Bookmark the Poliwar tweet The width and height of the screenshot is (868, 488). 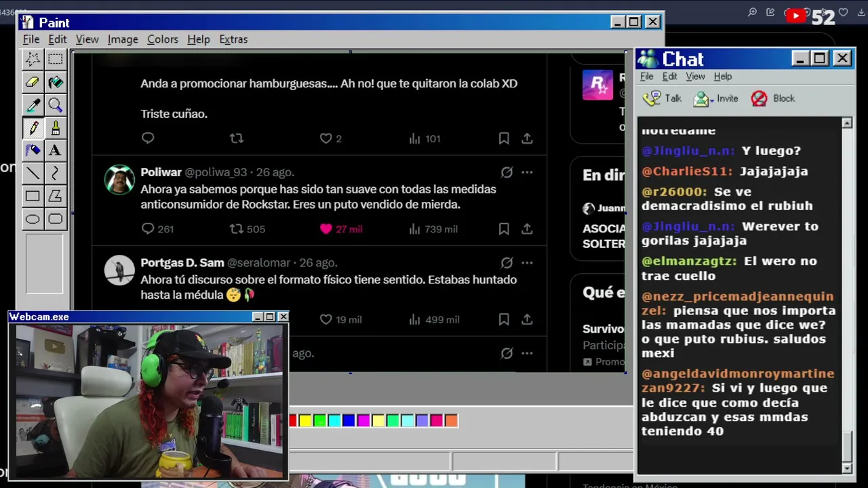click(x=504, y=229)
